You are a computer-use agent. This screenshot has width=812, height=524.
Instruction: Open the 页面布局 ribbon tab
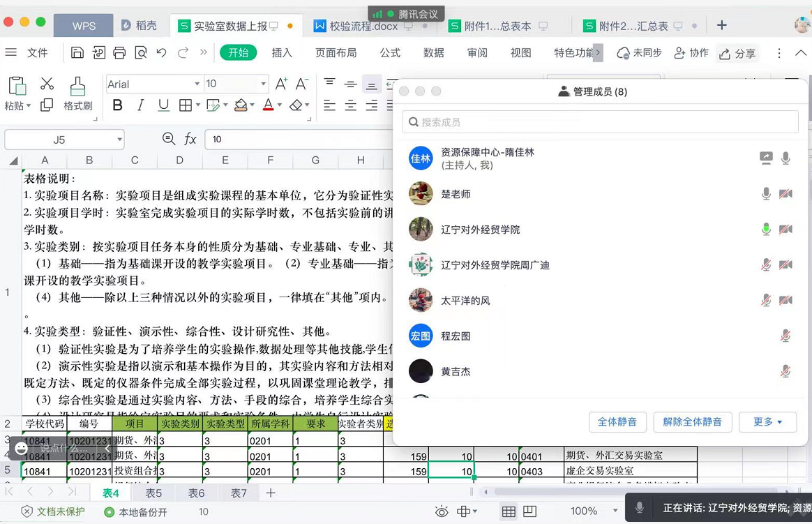[x=336, y=53]
